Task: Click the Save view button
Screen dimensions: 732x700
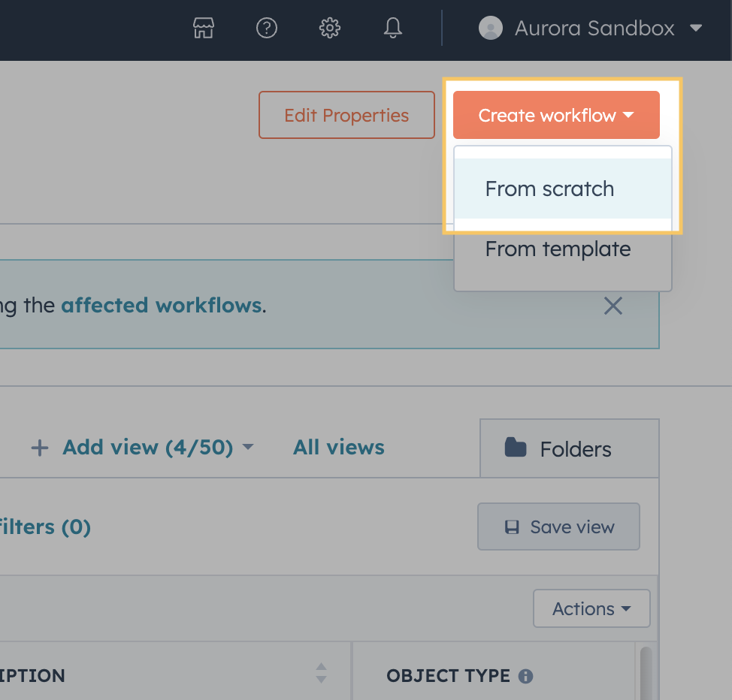Action: [x=558, y=527]
